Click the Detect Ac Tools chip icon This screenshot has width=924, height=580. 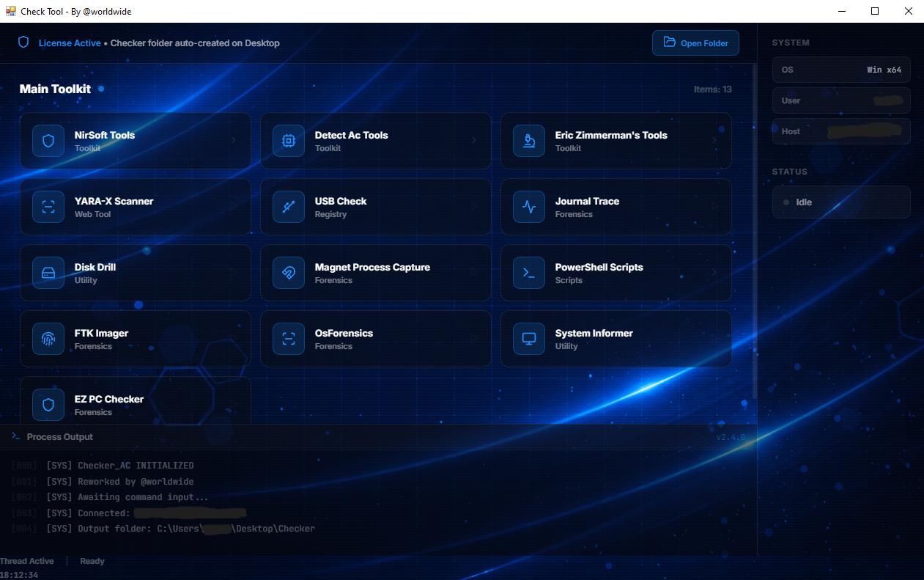point(289,141)
